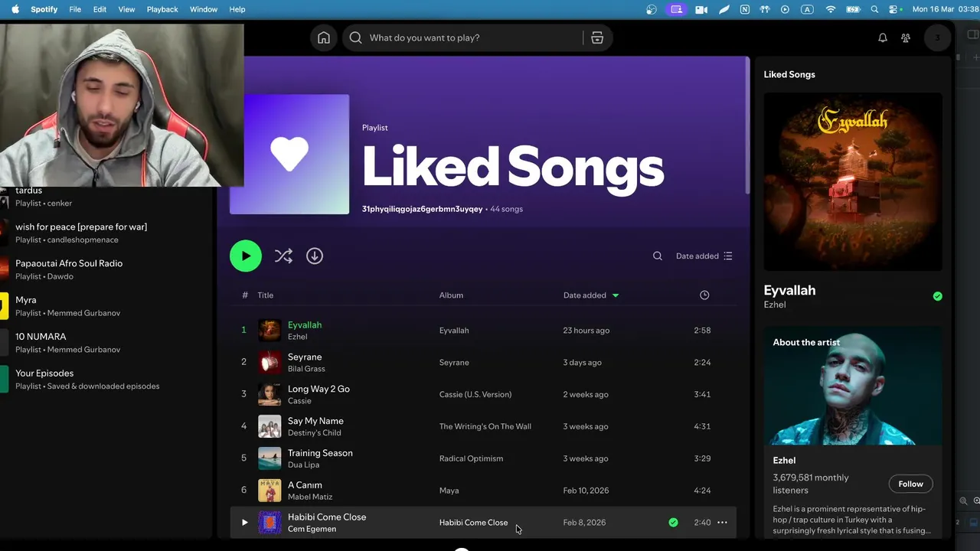The image size is (980, 551).
Task: Click the video camera menu bar icon
Action: tap(701, 9)
